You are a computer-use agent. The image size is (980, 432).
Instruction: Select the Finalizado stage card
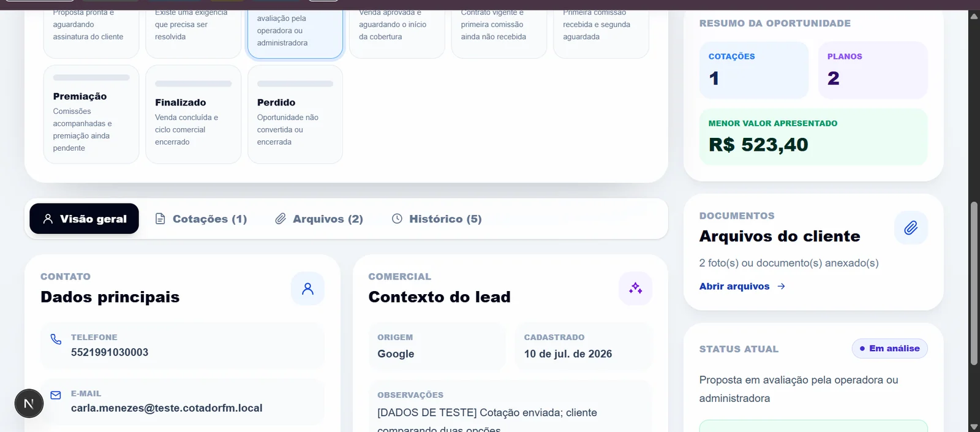(194, 115)
